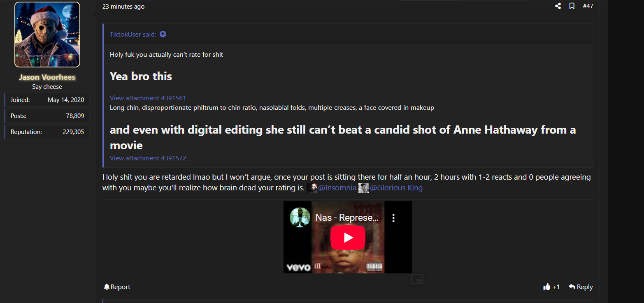Open the YouTube embed three-dot menu
This screenshot has width=644, height=303.
click(393, 218)
